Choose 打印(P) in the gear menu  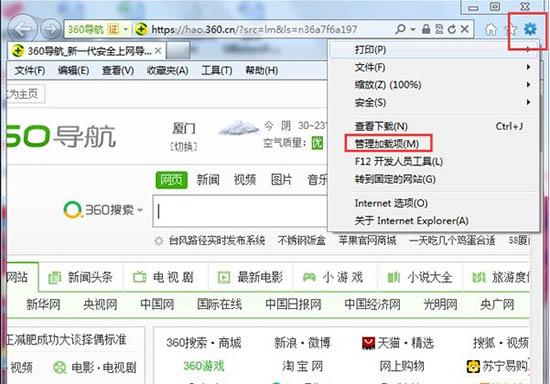(434, 49)
